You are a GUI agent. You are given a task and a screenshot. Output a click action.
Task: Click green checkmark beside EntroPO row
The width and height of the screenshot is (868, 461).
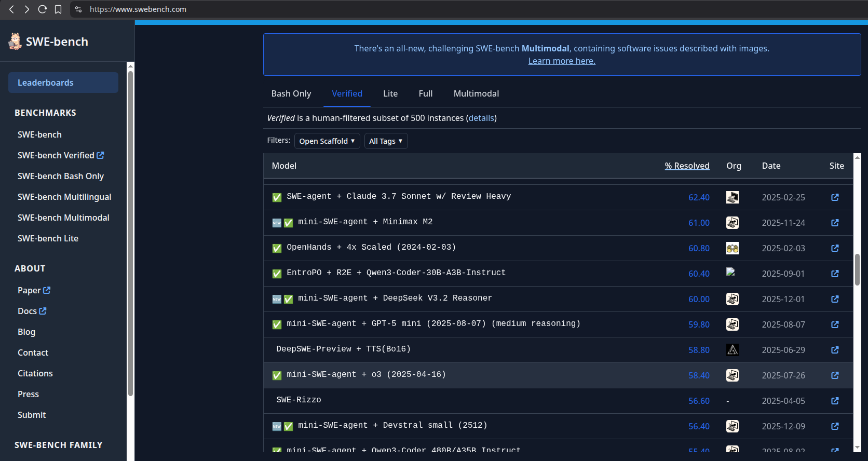(277, 274)
